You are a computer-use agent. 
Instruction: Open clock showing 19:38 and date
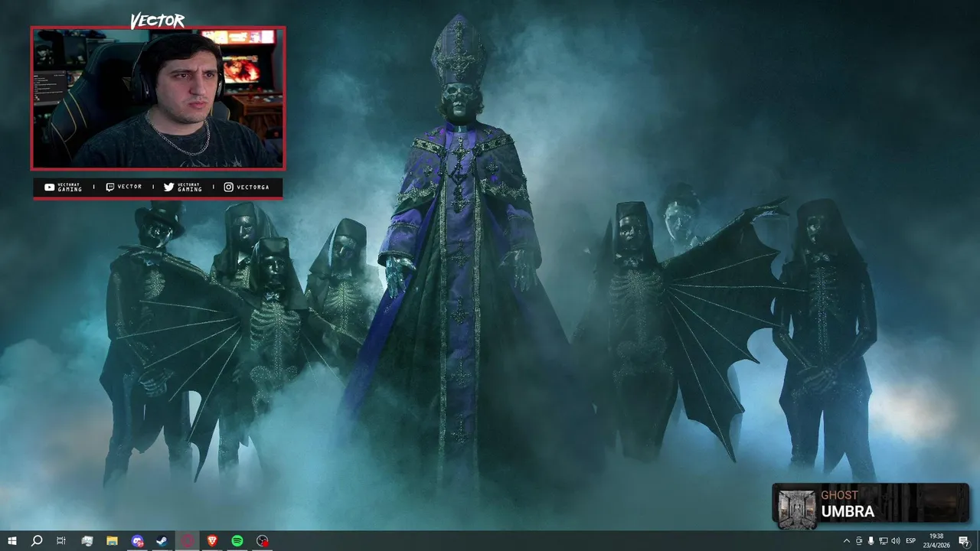[x=936, y=541]
